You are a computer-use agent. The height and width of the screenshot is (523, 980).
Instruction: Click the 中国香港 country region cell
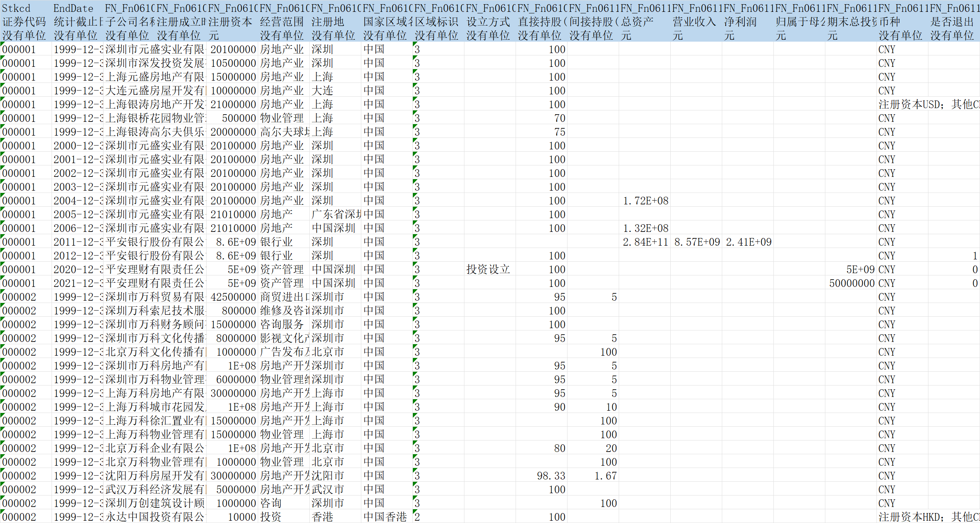coord(386,517)
